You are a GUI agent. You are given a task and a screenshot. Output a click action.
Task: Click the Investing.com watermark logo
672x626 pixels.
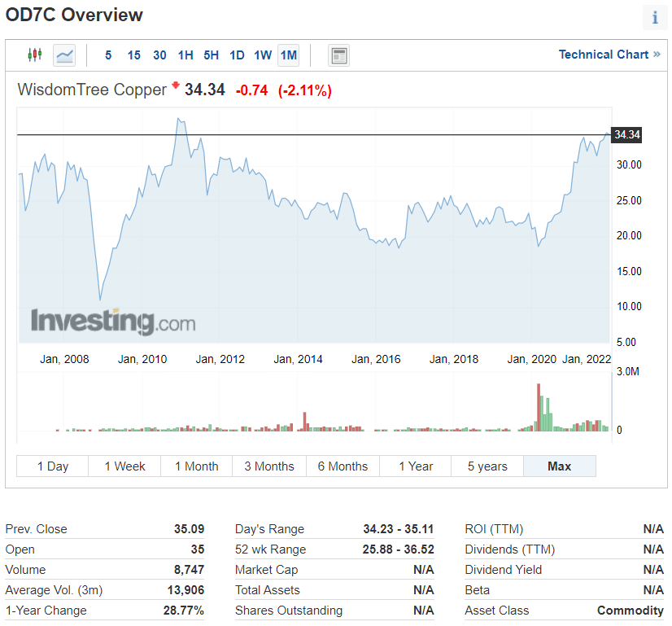coord(113,322)
